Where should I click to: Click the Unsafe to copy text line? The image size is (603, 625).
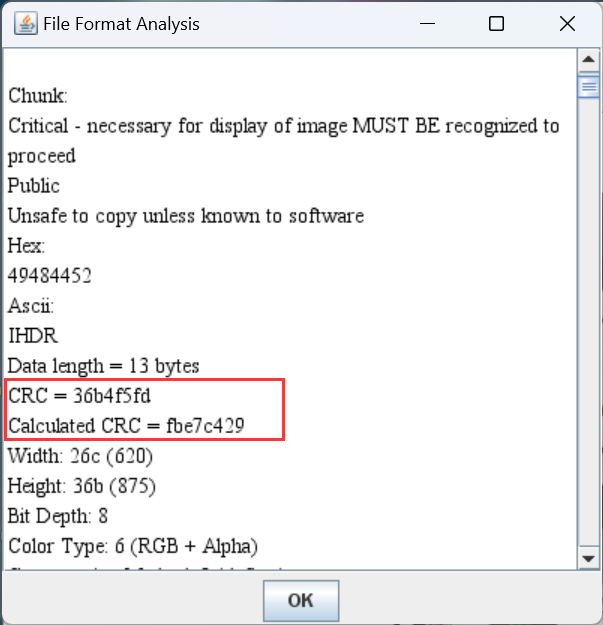click(186, 216)
